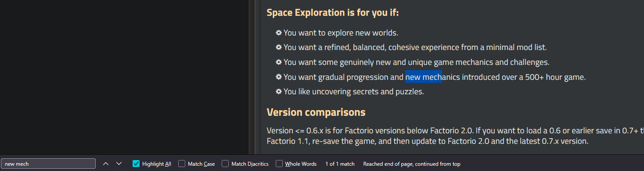The image size is (644, 171).
Task: Click gear bullet beside 'genuinely new and unique'
Action: tap(278, 62)
